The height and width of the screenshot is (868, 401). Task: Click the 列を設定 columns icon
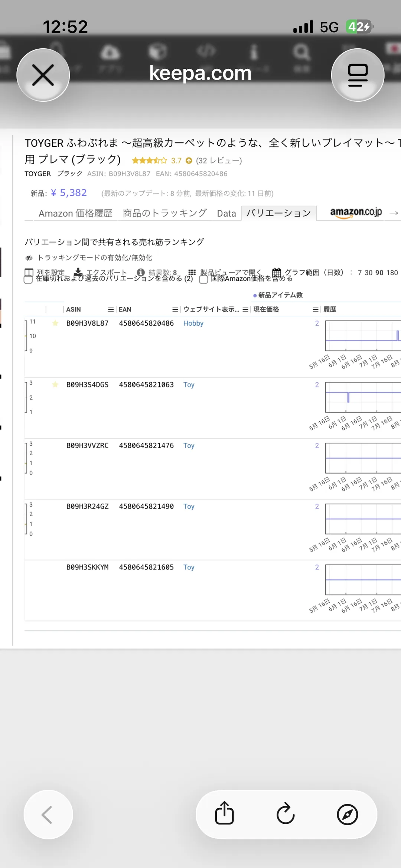tap(29, 272)
